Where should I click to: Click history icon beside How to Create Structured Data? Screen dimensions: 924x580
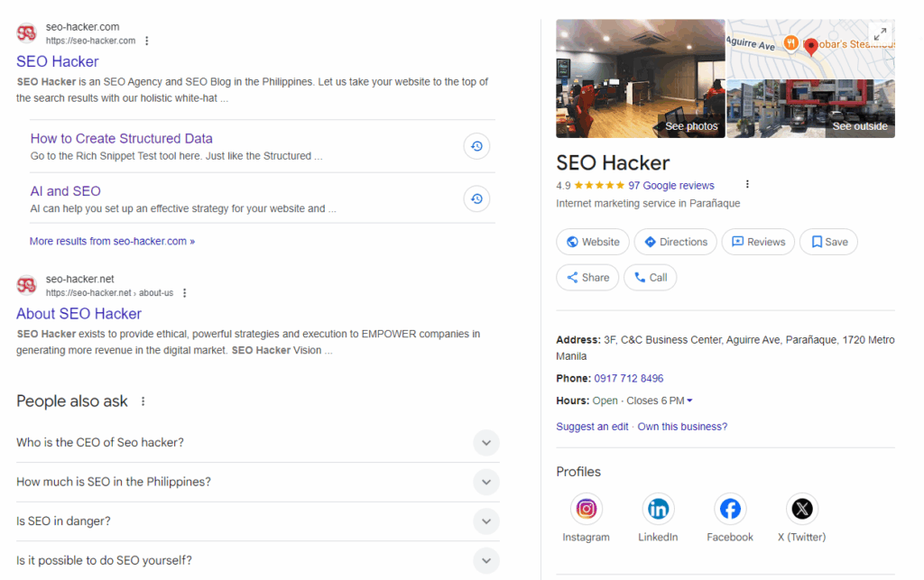[x=476, y=146]
